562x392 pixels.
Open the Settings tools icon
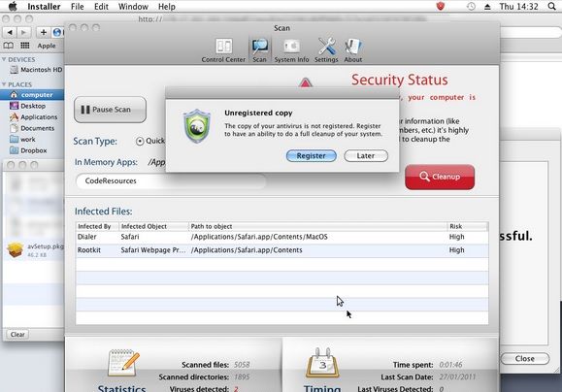point(326,50)
